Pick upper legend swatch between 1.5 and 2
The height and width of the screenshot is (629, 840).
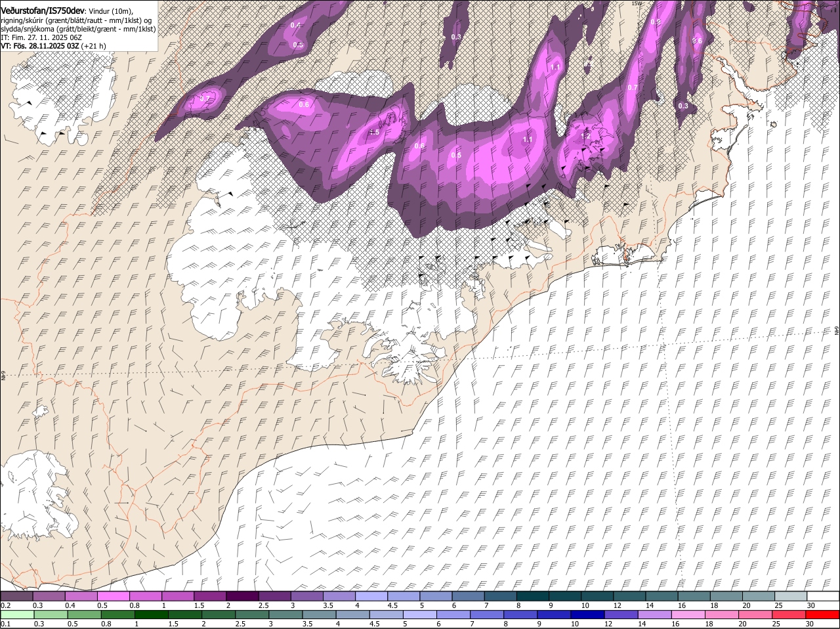click(211, 596)
